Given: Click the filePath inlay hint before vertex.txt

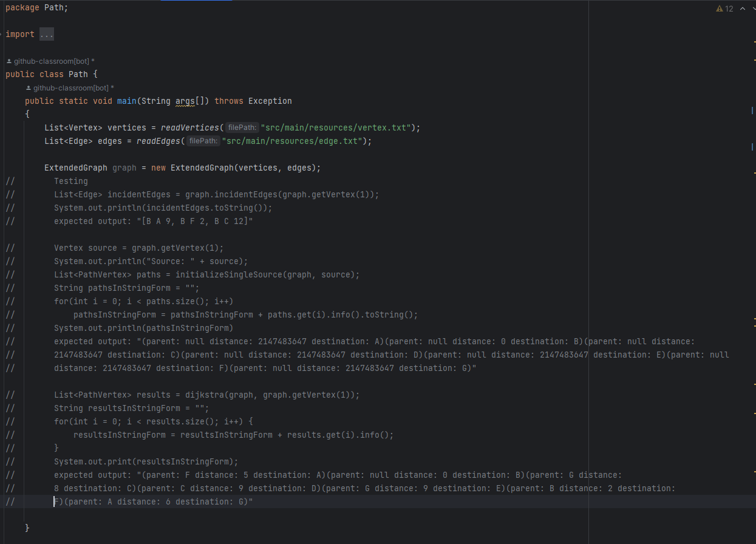Looking at the screenshot, I should click(x=242, y=127).
